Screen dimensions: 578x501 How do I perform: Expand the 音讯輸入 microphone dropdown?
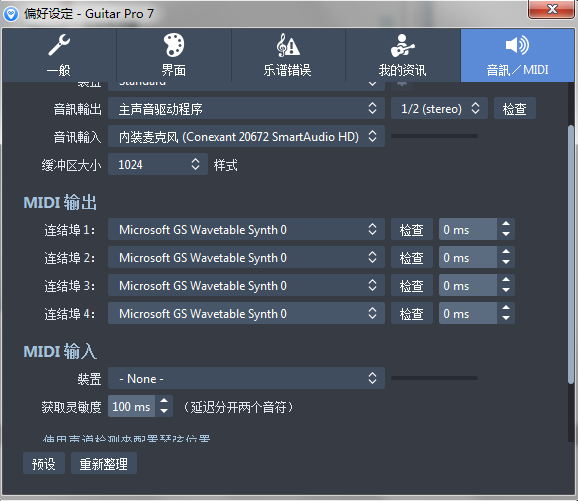[246, 136]
